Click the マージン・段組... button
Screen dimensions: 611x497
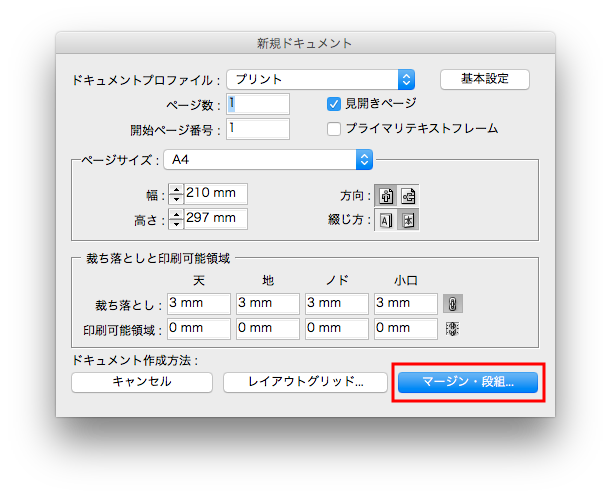468,381
